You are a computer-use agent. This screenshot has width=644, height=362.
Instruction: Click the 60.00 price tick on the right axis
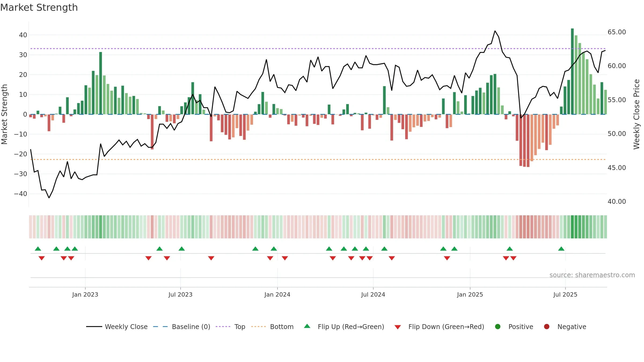(x=617, y=66)
